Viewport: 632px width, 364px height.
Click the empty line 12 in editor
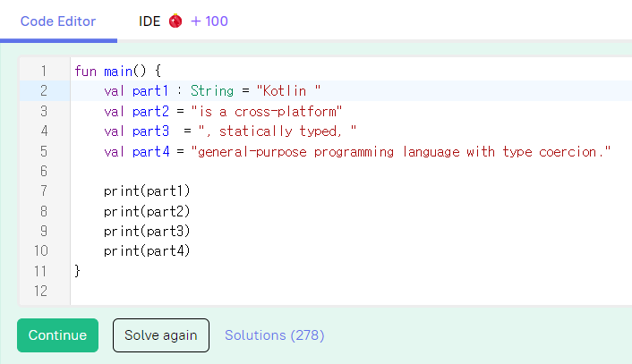[x=351, y=291]
